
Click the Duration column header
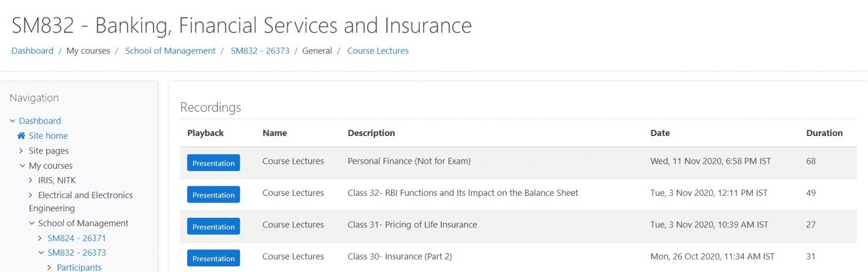click(824, 133)
